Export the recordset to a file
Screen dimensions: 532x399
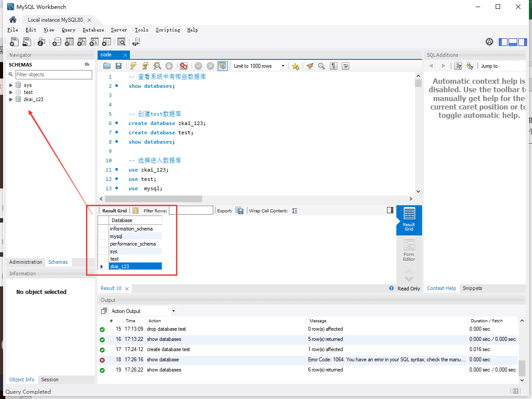point(239,211)
